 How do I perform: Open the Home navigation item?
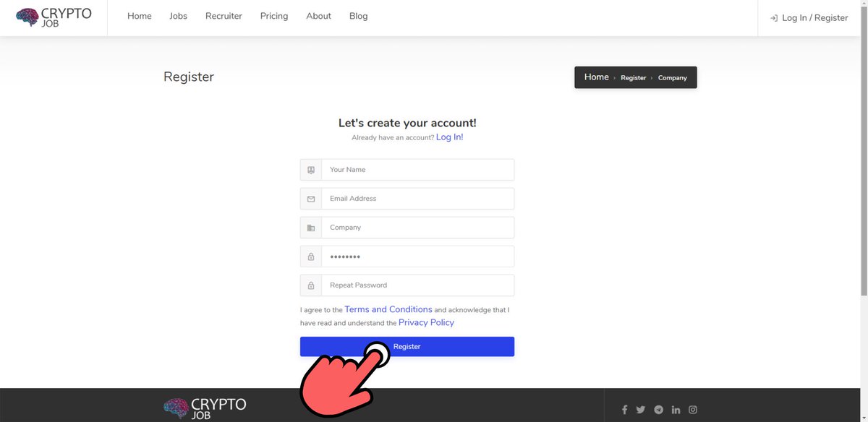(x=140, y=16)
